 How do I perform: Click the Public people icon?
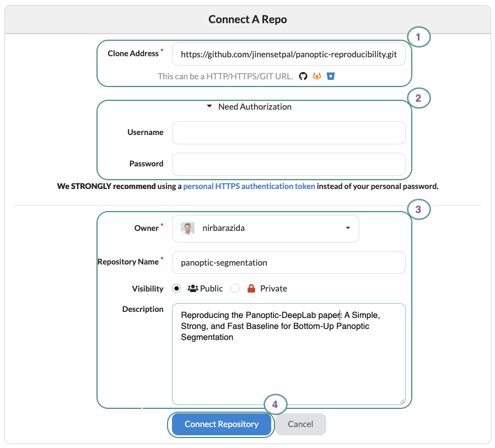[194, 288]
